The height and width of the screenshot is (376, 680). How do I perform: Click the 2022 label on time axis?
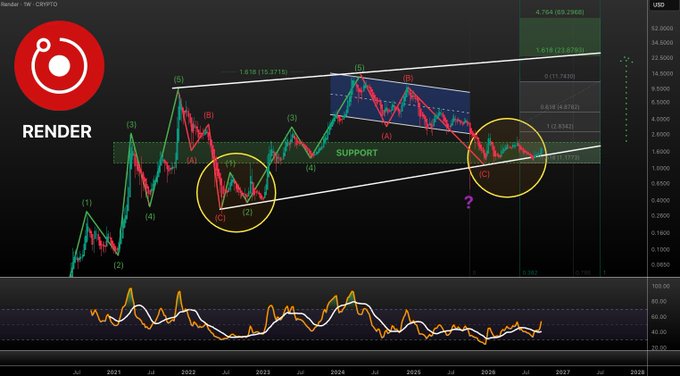[x=188, y=372]
